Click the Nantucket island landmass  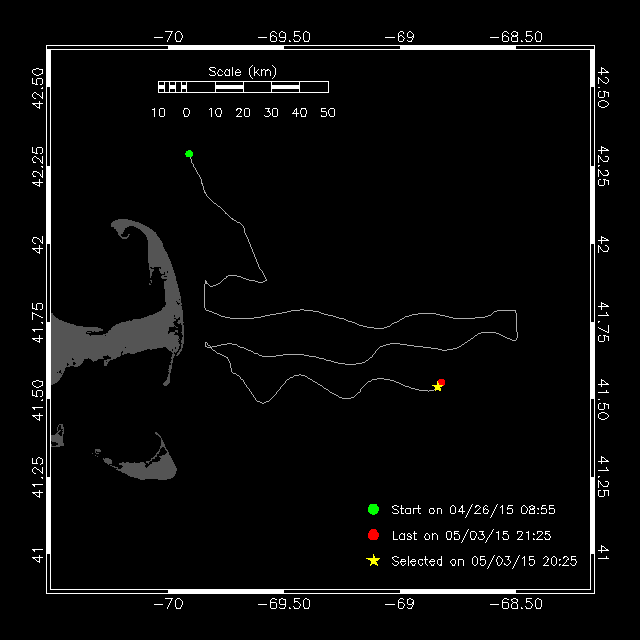150,465
